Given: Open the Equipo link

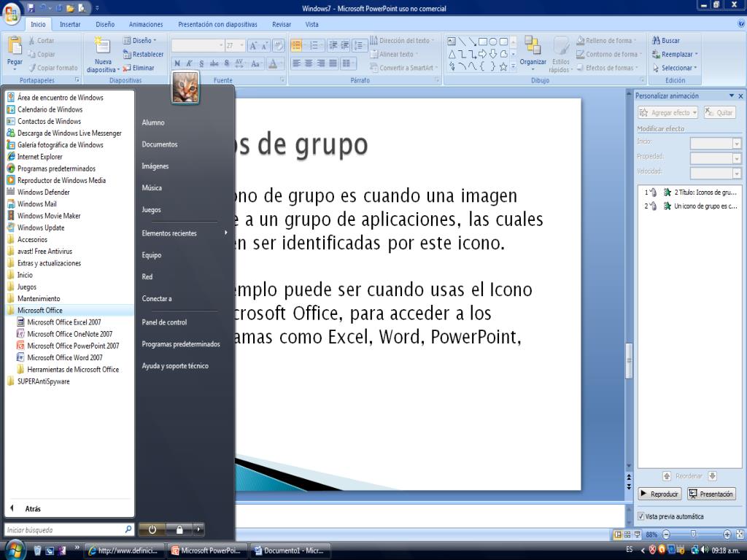Looking at the screenshot, I should coord(152,255).
